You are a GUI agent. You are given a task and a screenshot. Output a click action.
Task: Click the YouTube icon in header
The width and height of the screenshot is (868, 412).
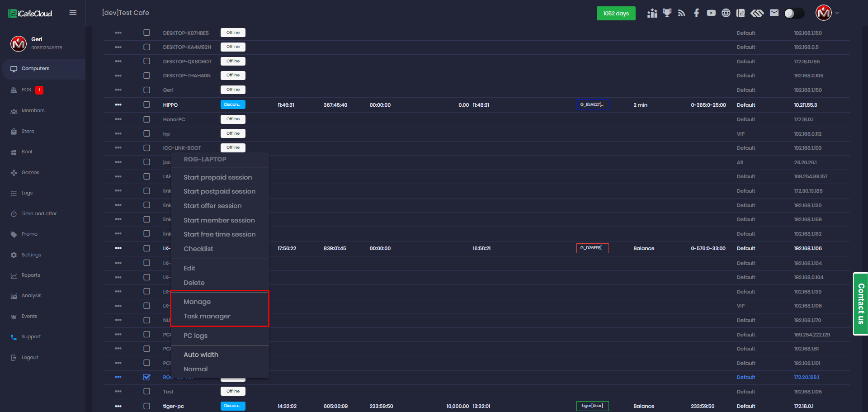pos(711,13)
